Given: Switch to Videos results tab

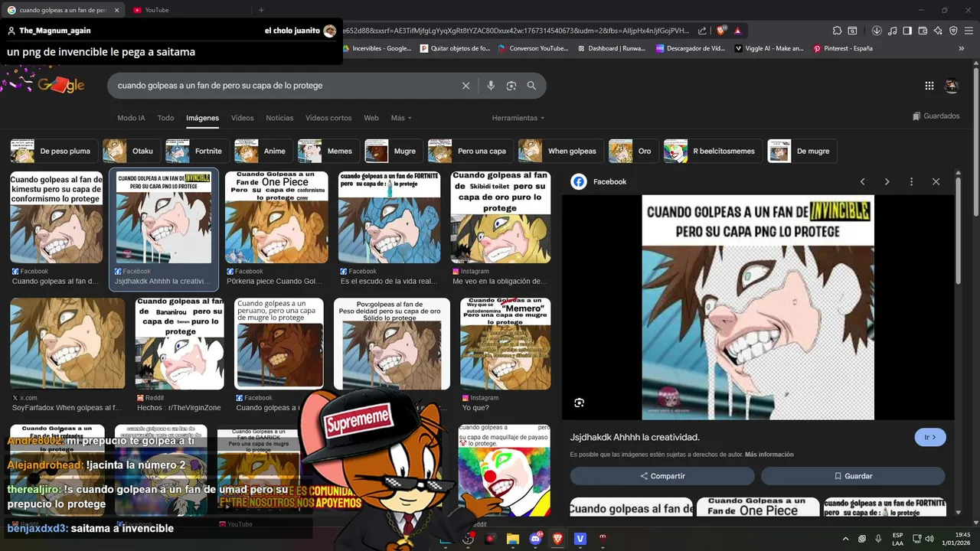Looking at the screenshot, I should click(x=242, y=118).
